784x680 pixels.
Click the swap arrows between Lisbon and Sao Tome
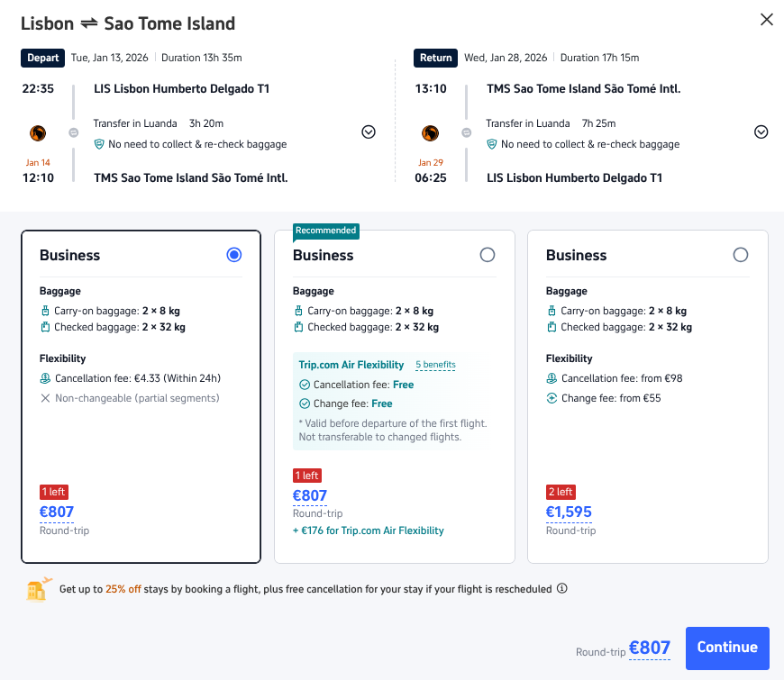coord(89,23)
